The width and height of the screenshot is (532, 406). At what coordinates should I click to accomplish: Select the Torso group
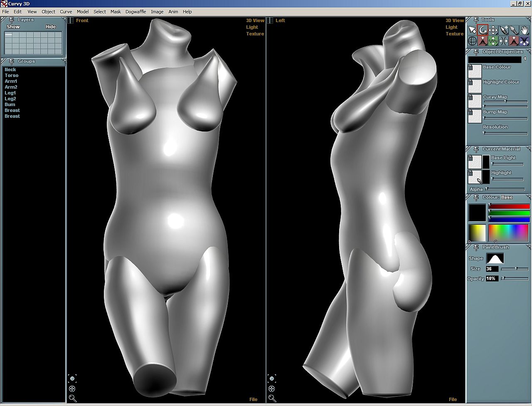tap(12, 75)
